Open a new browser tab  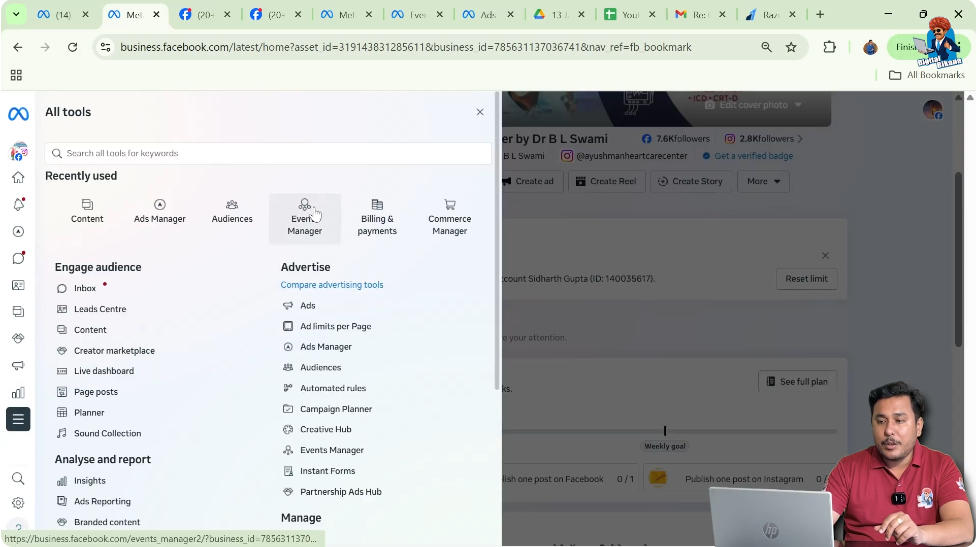pyautogui.click(x=820, y=14)
